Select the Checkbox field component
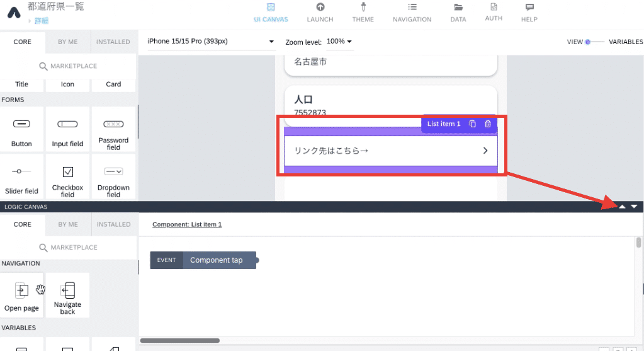Image resolution: width=644 pixels, height=351 pixels. 67,176
